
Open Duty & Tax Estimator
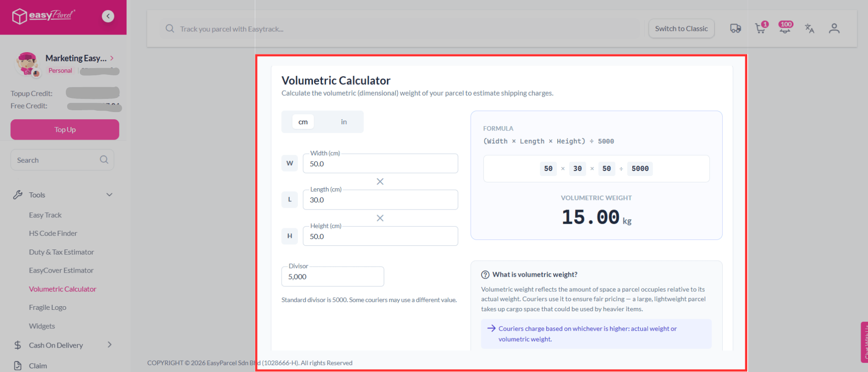click(x=61, y=252)
